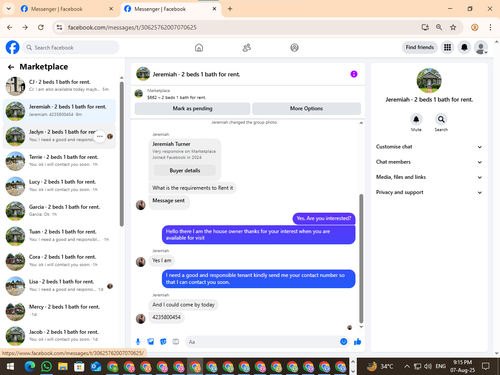Open the notifications bell in header

click(464, 47)
